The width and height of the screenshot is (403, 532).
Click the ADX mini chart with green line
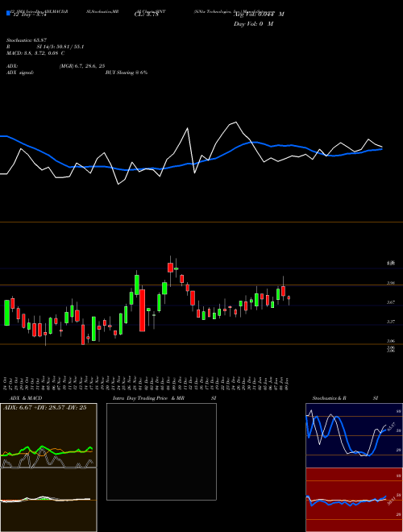48,435
